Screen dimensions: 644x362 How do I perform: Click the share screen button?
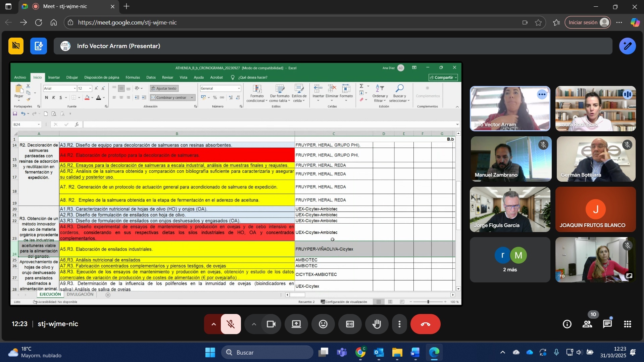(296, 324)
